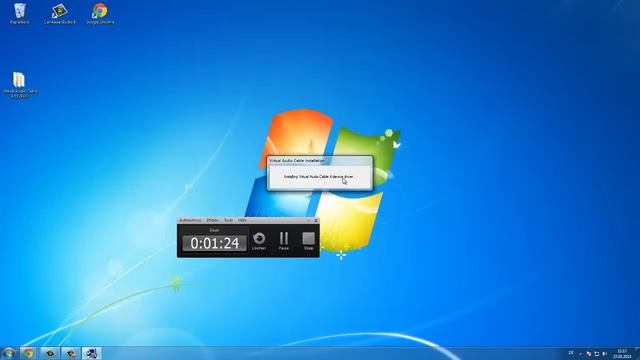This screenshot has width=640, height=360.
Task: Click the 0:01:24 duration display
Action: 214,243
